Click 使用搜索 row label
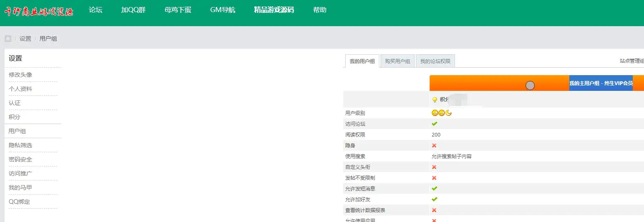The width and height of the screenshot is (644, 222). pyautogui.click(x=355, y=156)
